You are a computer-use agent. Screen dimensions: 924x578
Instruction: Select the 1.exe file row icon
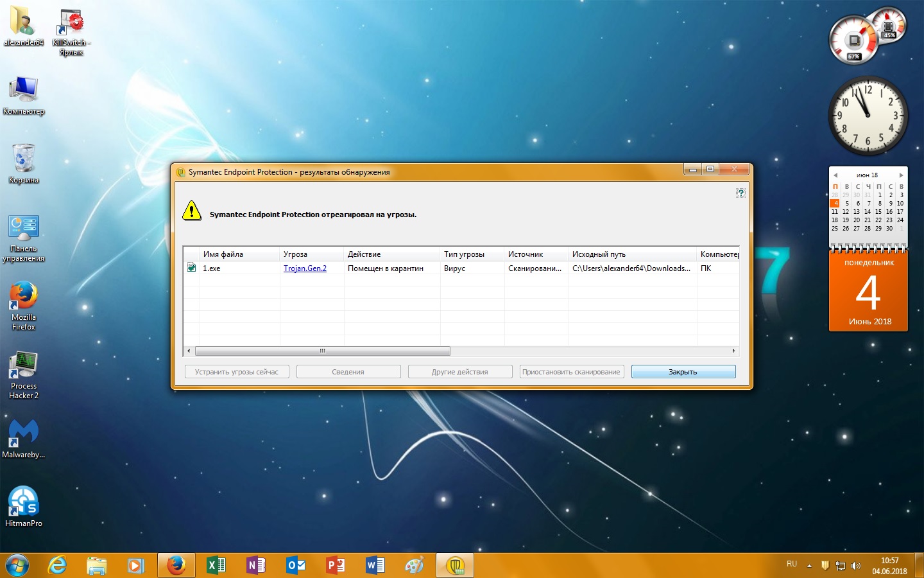point(191,268)
